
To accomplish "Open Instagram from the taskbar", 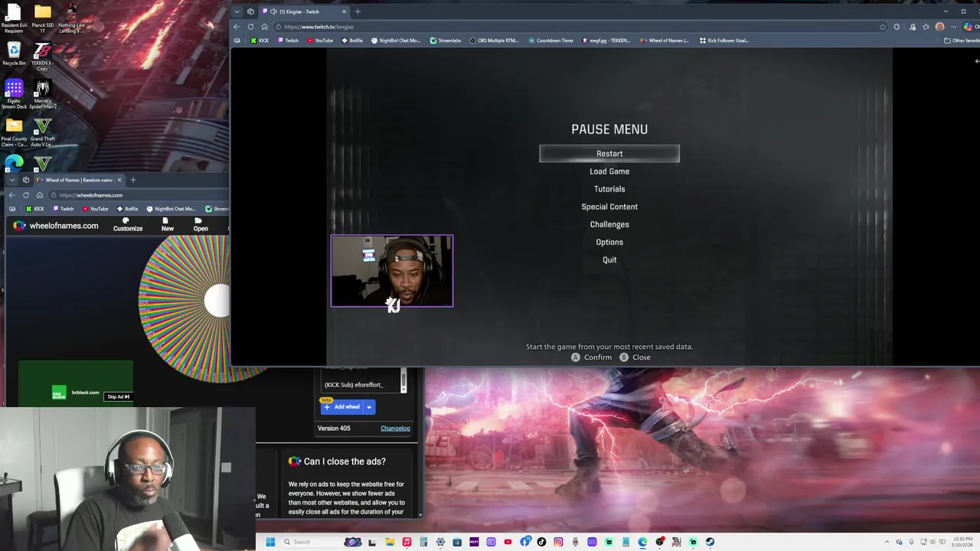I will coord(558,542).
